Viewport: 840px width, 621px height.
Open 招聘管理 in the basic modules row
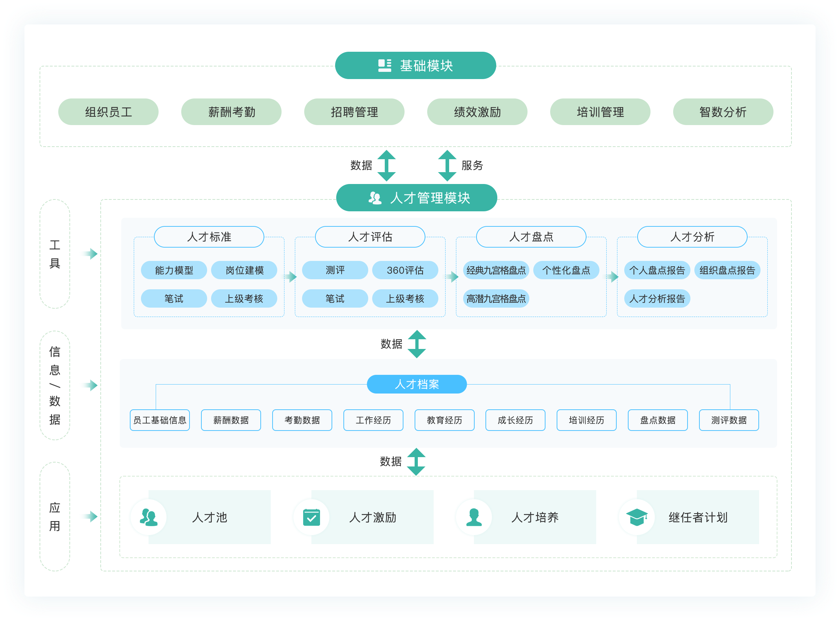point(354,111)
